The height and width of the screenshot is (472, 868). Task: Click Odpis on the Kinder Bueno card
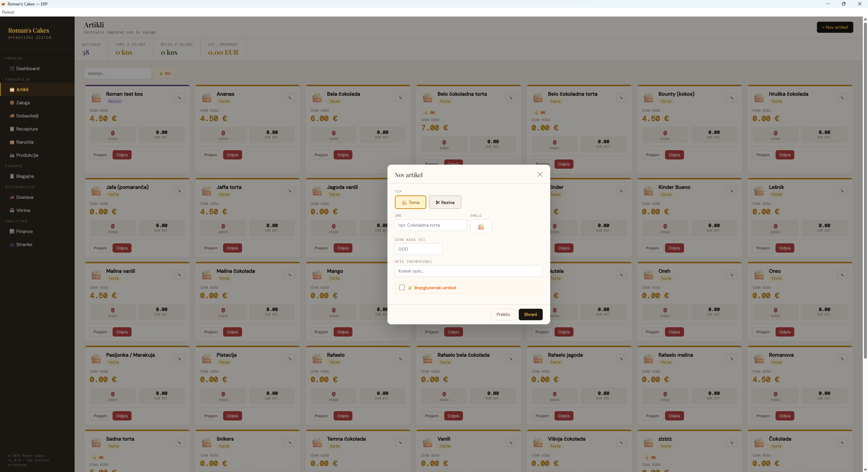674,248
